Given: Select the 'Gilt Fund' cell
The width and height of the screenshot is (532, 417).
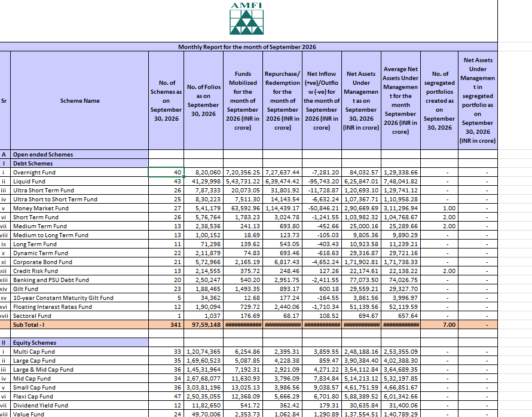Looking at the screenshot, I should pos(80,289).
